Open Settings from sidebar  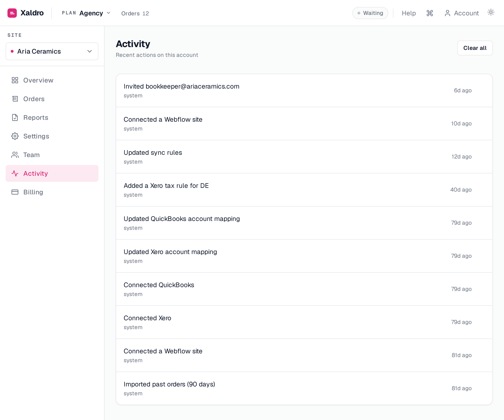(52, 136)
